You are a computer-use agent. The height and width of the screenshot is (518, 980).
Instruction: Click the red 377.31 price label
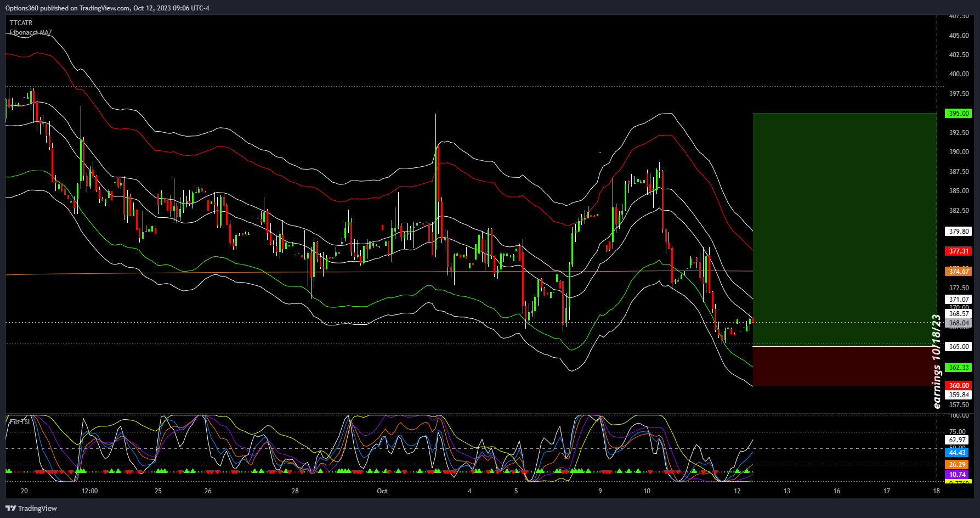959,251
